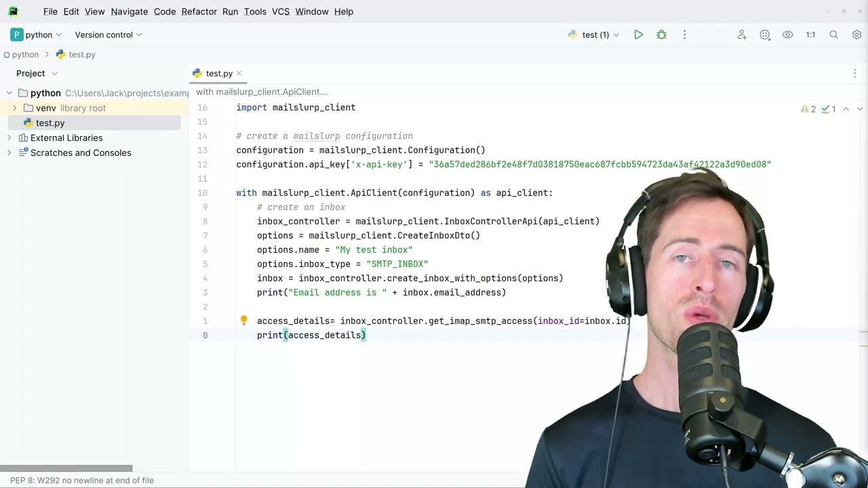This screenshot has width=868, height=488.
Task: Click the 'SMTP_INBOX' string
Action: pyautogui.click(x=397, y=264)
